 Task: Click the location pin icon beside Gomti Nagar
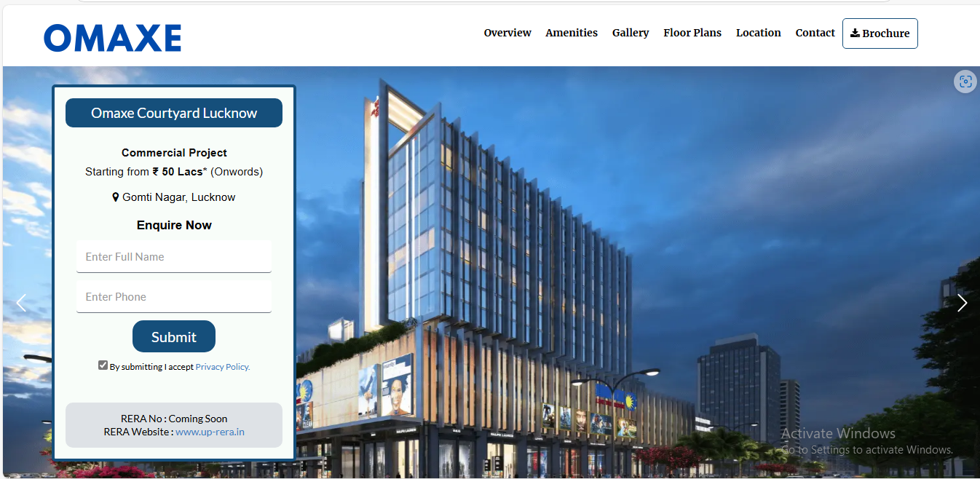[116, 197]
